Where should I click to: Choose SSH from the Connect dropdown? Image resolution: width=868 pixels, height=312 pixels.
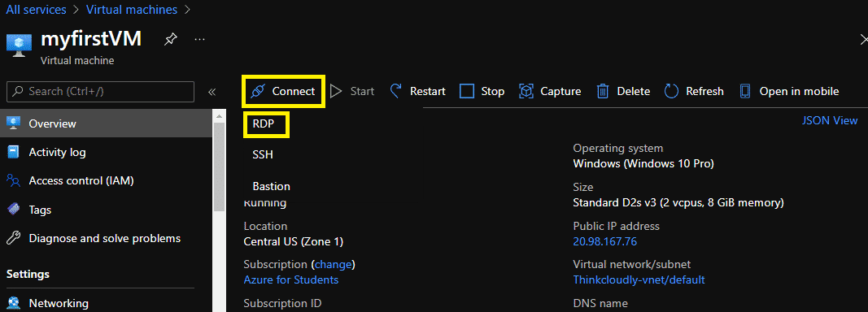pos(263,155)
